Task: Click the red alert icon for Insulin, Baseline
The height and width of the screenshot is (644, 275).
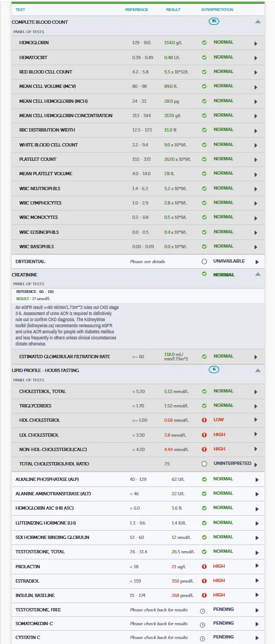Action: click(204, 595)
